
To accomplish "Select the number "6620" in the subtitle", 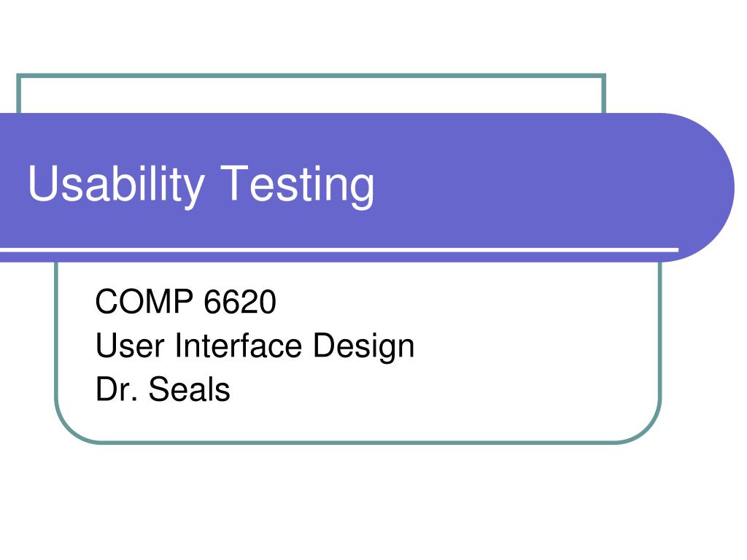I will [240, 301].
